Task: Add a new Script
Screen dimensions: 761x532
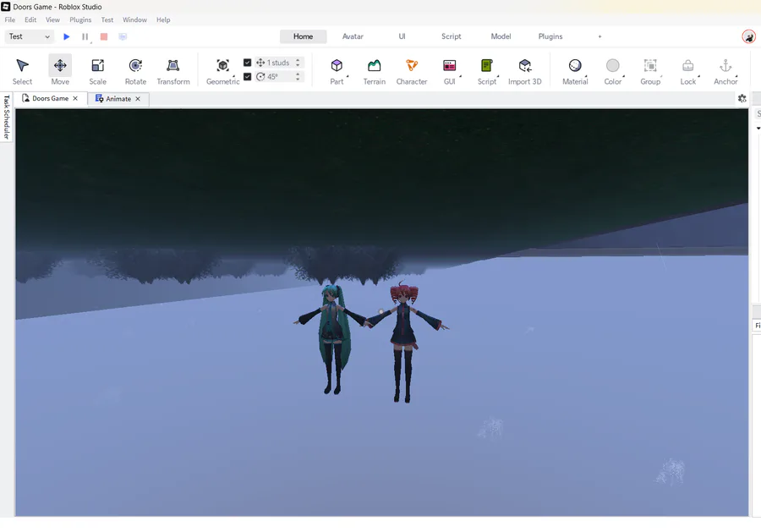Action: tap(487, 71)
